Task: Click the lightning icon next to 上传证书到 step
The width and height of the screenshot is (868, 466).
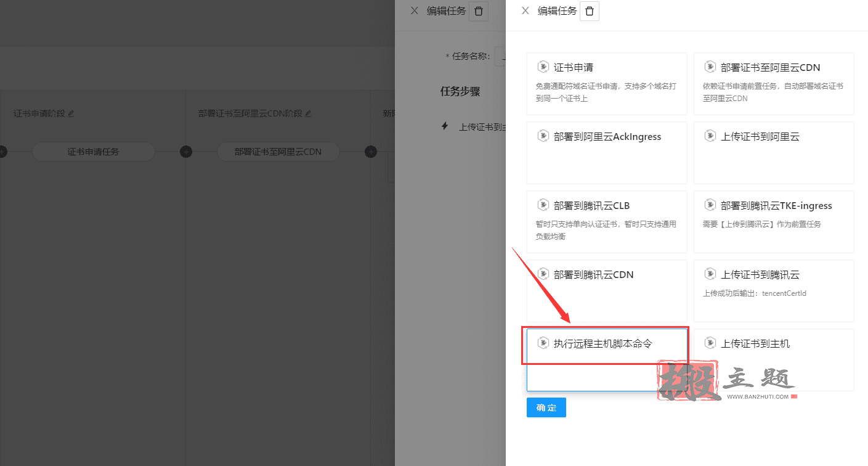Action: point(445,126)
